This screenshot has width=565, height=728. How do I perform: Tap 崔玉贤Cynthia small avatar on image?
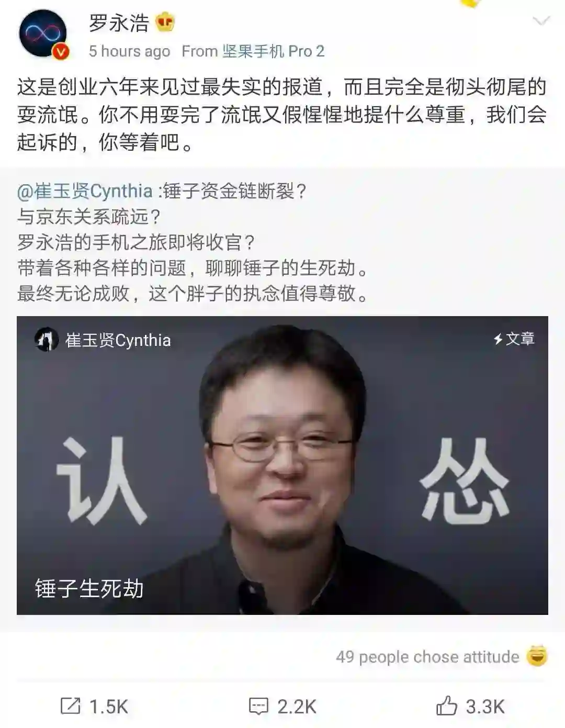[x=46, y=340]
